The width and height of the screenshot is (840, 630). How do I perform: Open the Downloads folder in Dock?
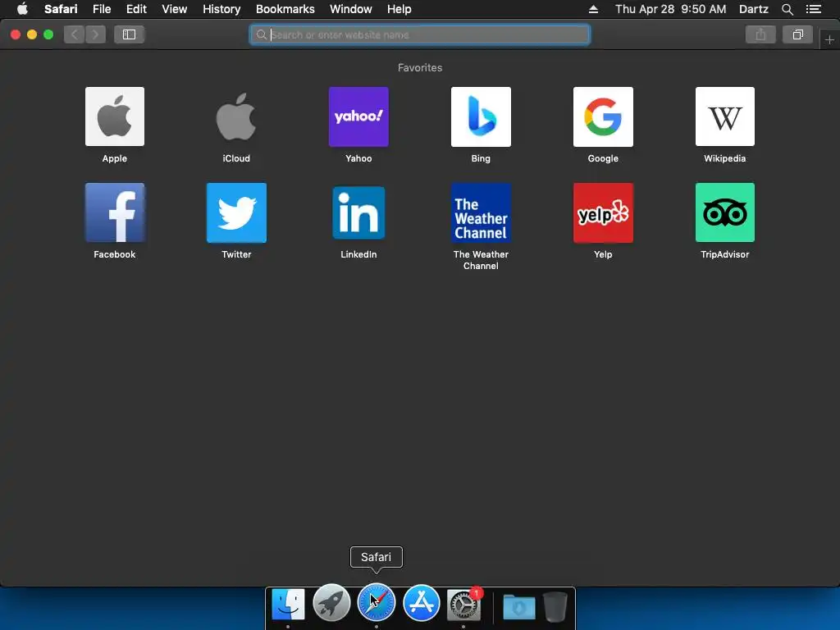pyautogui.click(x=519, y=607)
